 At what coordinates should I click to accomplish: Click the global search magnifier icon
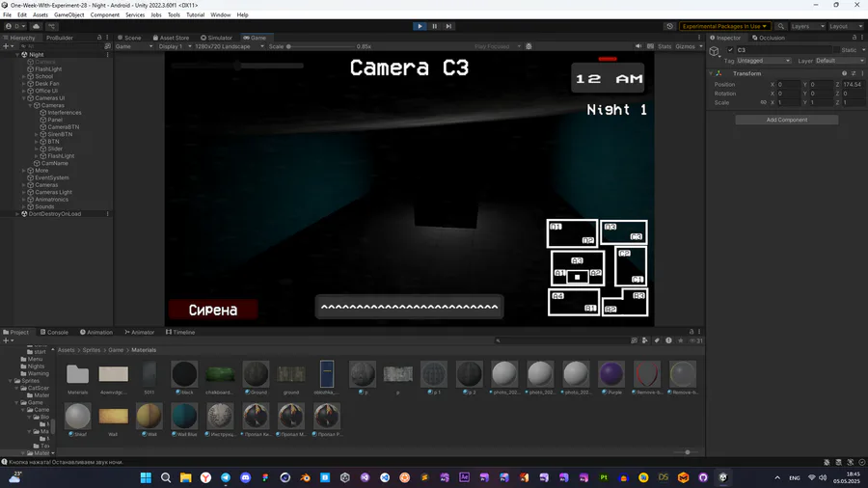pos(780,26)
